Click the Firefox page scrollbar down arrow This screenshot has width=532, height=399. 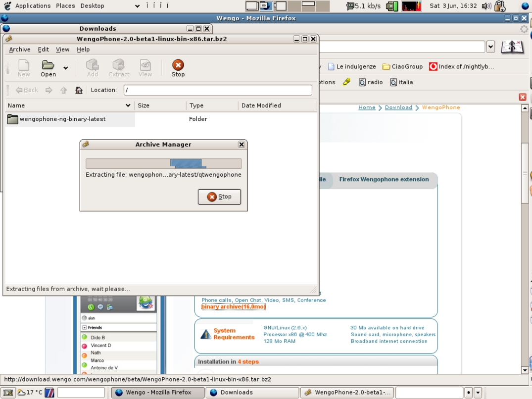(x=525, y=370)
